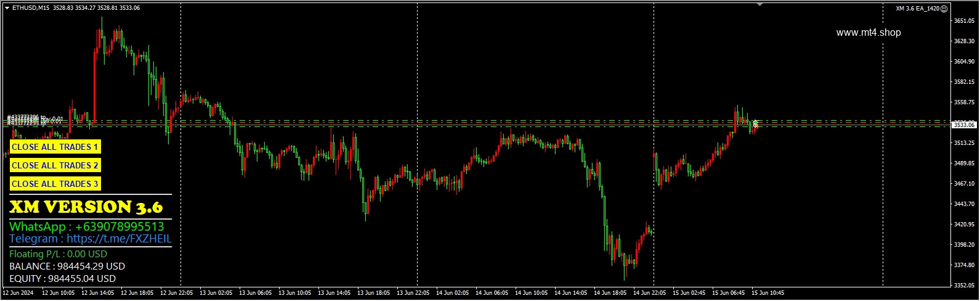
Task: Click the ETHUSD,M15 symbol label
Action: point(31,8)
